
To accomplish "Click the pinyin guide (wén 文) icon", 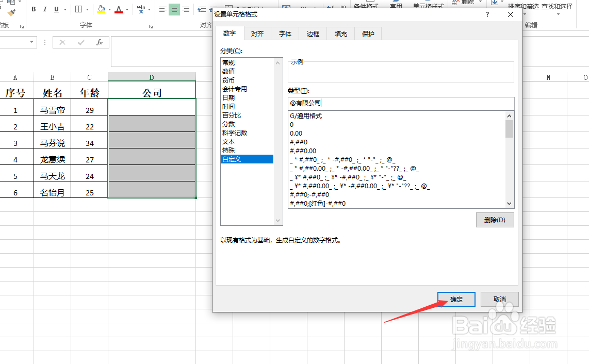I will click(140, 9).
